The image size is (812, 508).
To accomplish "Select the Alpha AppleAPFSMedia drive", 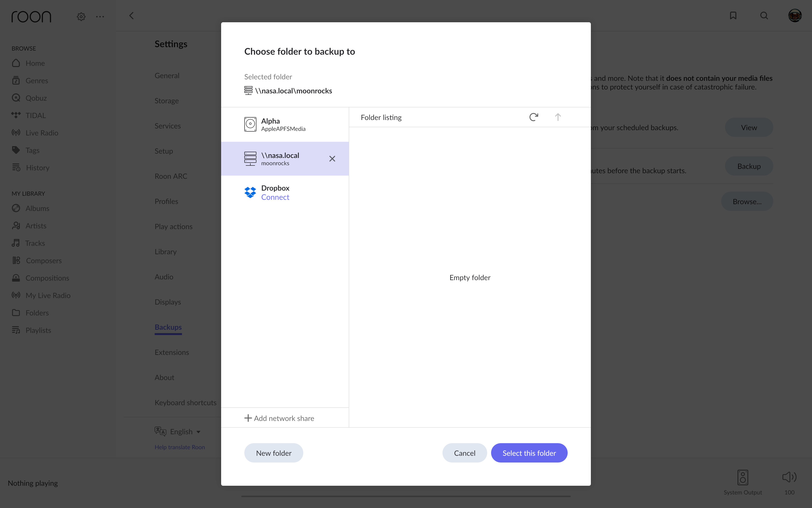I will 285,124.
